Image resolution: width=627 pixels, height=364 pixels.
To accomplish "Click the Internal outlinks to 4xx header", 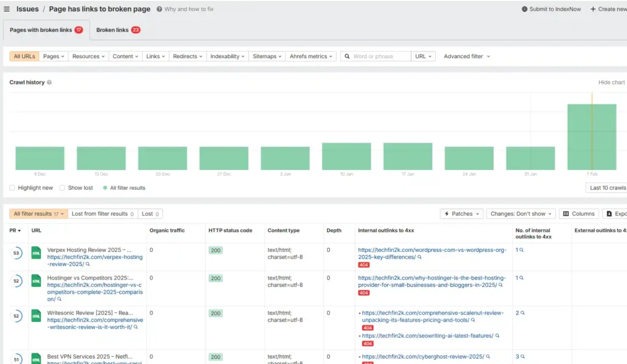I will (386, 231).
